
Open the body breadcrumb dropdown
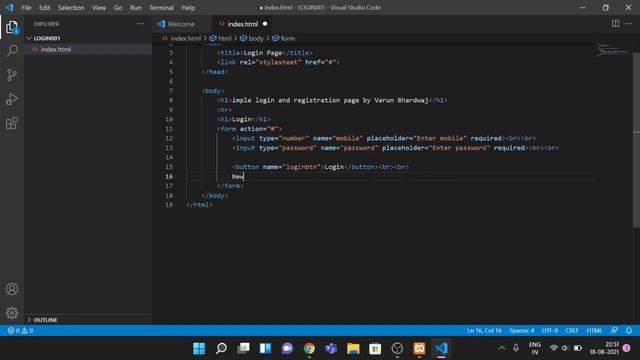click(x=252, y=38)
